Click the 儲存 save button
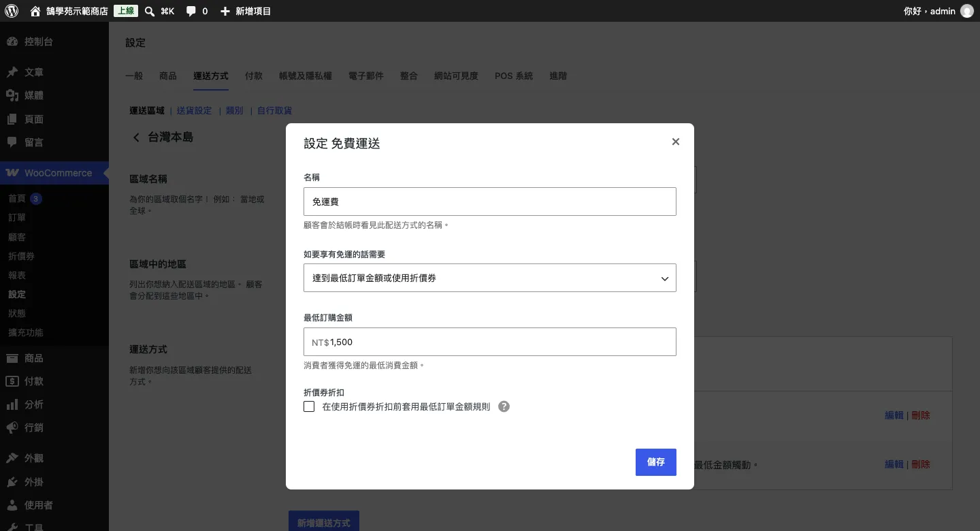Image resolution: width=980 pixels, height=531 pixels. pyautogui.click(x=656, y=462)
